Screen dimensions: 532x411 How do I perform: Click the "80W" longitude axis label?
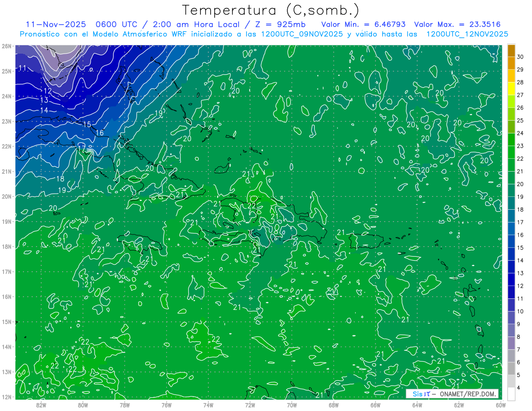[x=83, y=404]
